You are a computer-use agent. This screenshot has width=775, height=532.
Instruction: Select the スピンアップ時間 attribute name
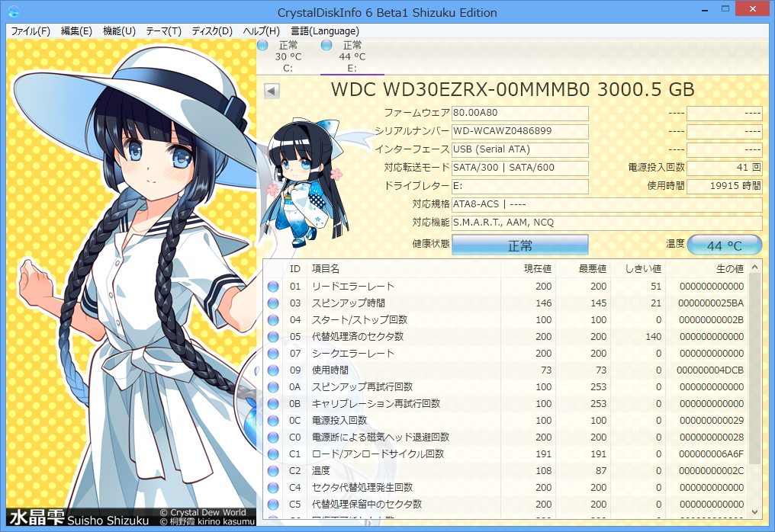pos(349,303)
